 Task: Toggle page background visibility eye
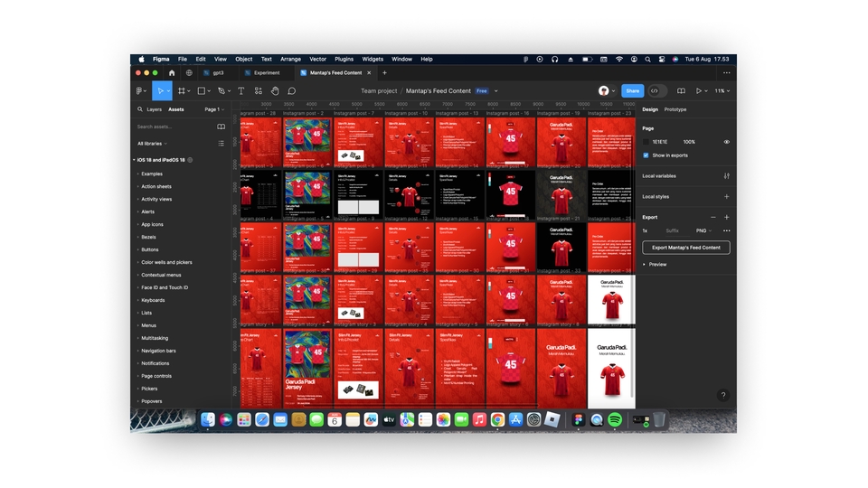726,142
